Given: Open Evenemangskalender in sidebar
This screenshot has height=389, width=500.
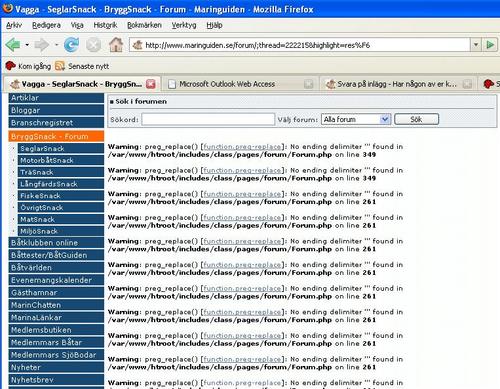Looking at the screenshot, I should (x=56, y=280).
